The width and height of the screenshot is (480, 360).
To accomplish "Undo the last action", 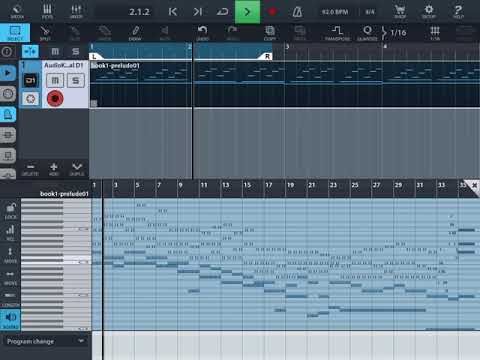I will click(202, 33).
